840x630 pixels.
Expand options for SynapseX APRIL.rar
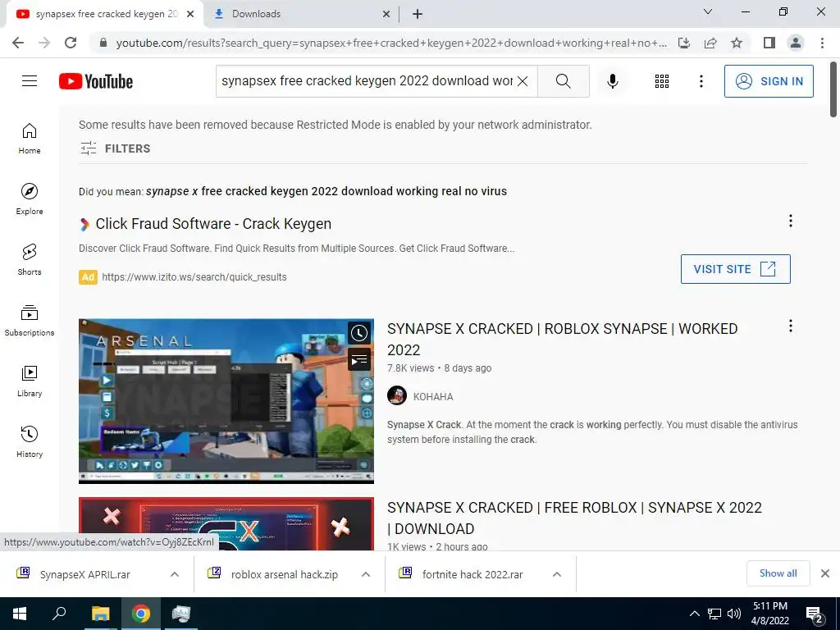tap(175, 574)
